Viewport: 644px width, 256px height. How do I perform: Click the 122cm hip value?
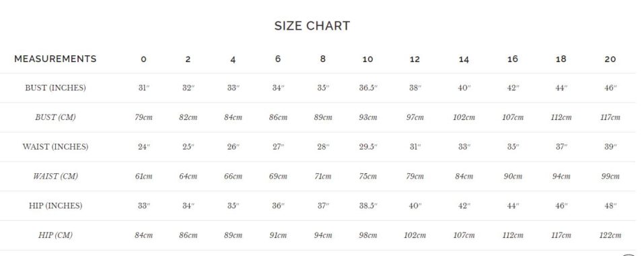[610, 236]
